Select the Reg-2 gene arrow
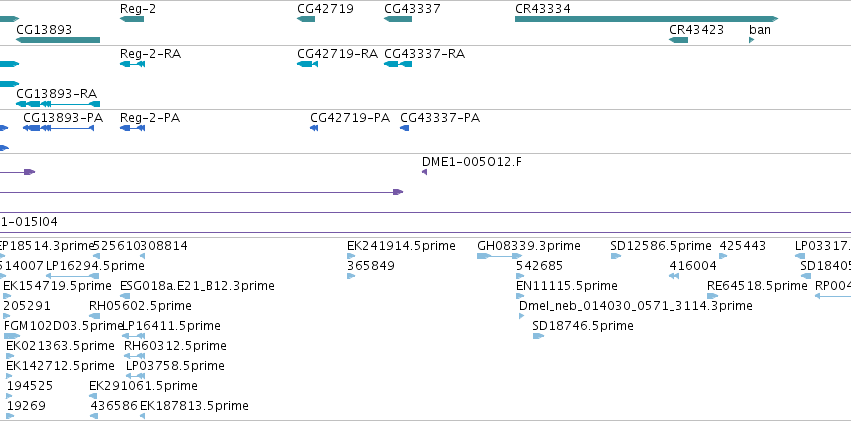 point(132,19)
